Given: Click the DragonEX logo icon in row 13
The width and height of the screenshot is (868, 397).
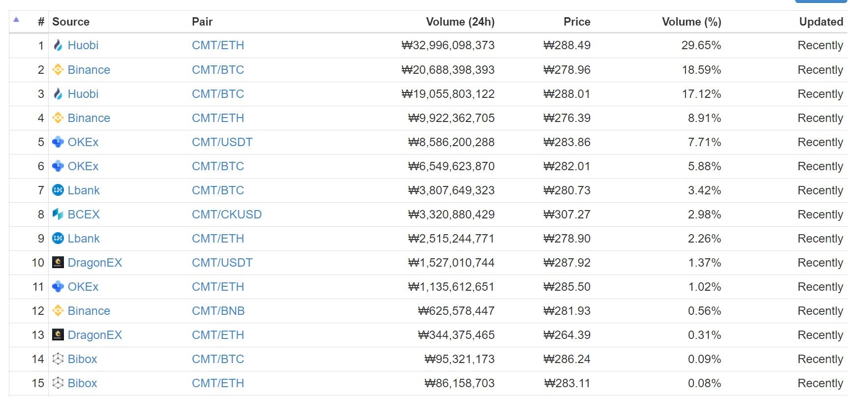Looking at the screenshot, I should click(58, 335).
